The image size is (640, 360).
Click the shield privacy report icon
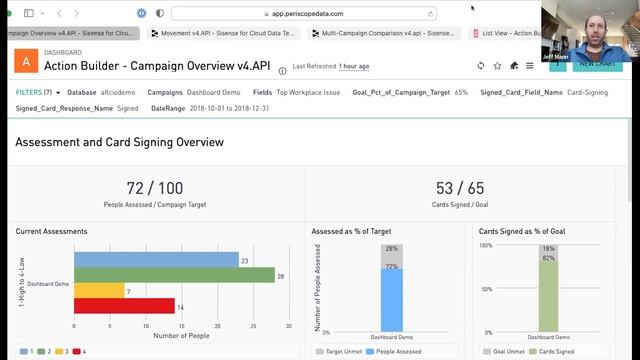160,13
